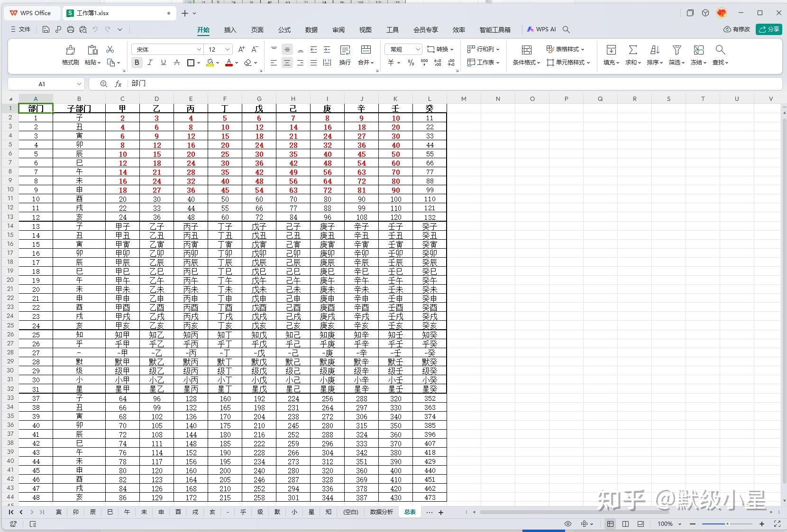The width and height of the screenshot is (787, 532).
Task: Add a new sheet with plus button
Action: 441,512
